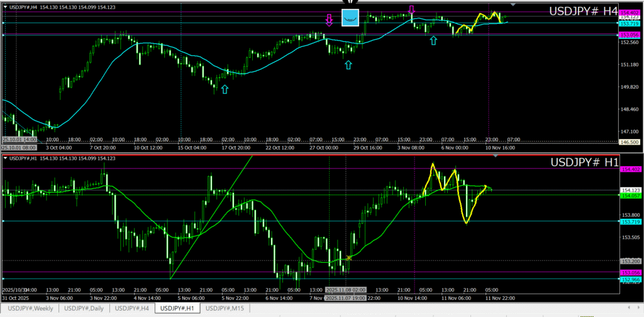Select the cyan up arrow near 6 Nov

pos(433,40)
